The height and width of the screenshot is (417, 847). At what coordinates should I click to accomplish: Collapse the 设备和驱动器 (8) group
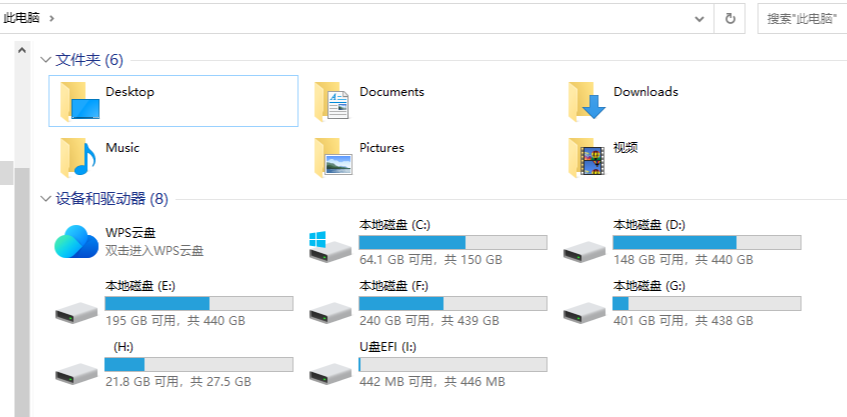[46, 199]
